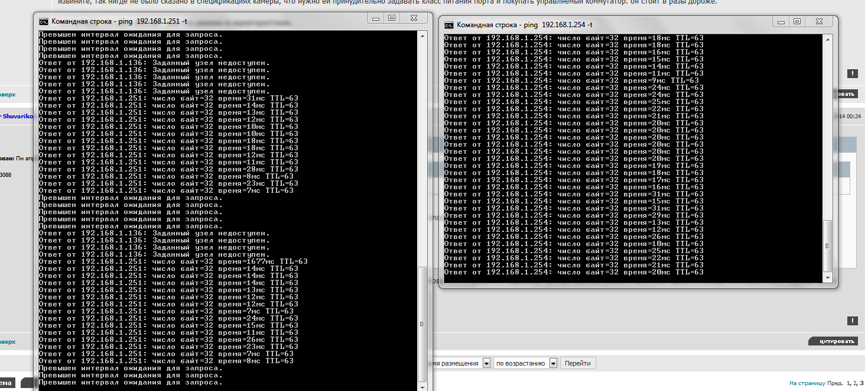Viewport: 868px width, 391px height.
Task: Click the 'время=17мс' line in the 192.168.1.254 window
Action: (x=574, y=180)
